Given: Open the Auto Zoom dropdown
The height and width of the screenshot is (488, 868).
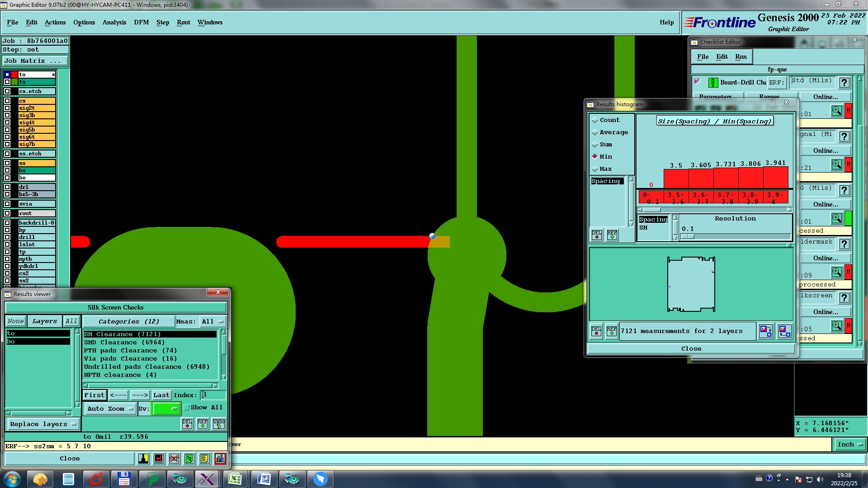Looking at the screenshot, I should pos(110,408).
